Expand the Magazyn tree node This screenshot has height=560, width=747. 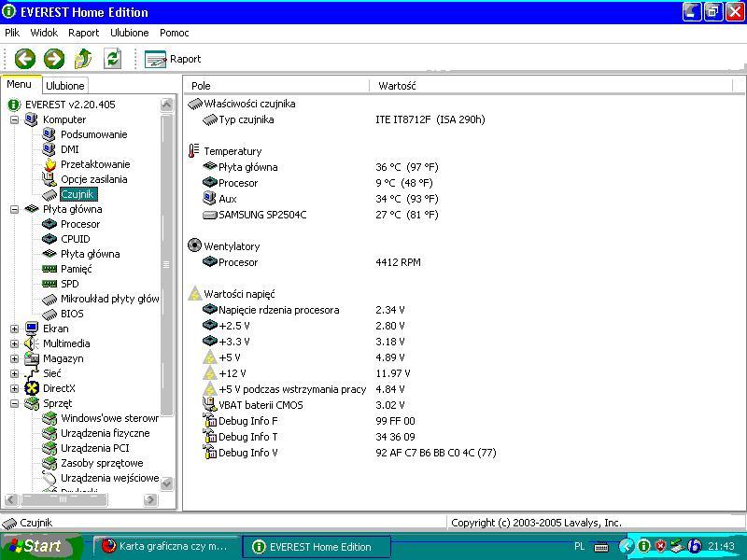point(14,358)
